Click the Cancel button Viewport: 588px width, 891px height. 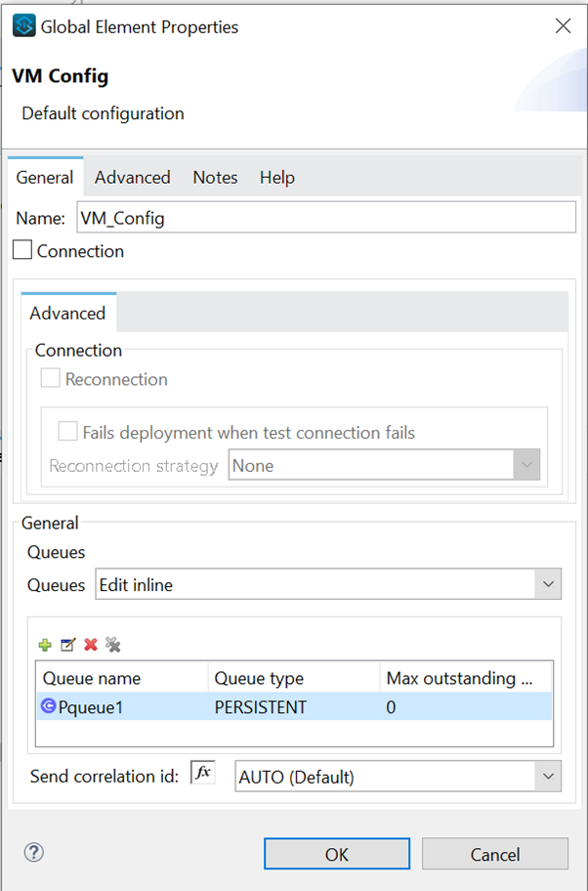point(494,852)
